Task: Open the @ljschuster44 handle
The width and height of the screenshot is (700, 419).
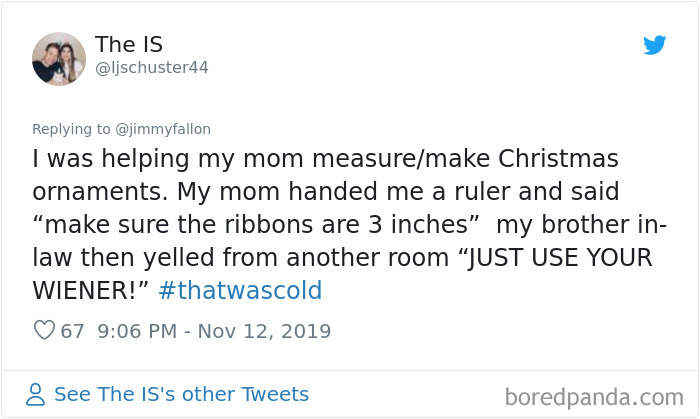Action: click(x=152, y=67)
